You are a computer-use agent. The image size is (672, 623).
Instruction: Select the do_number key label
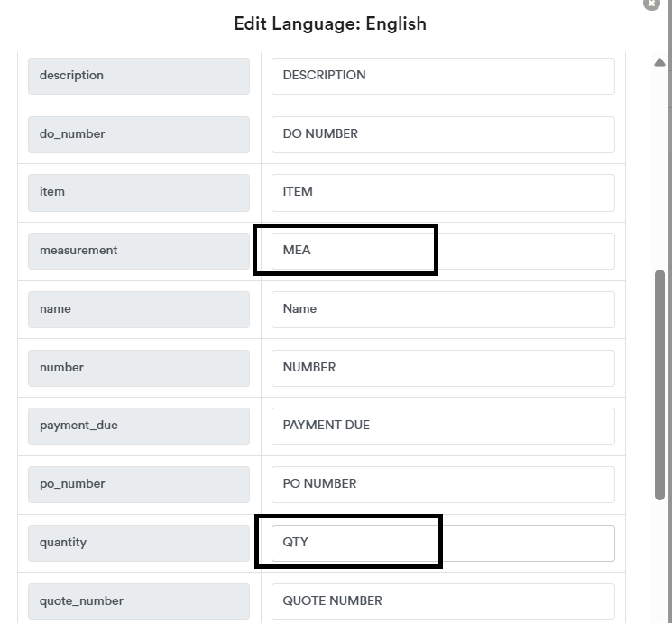pyautogui.click(x=138, y=134)
